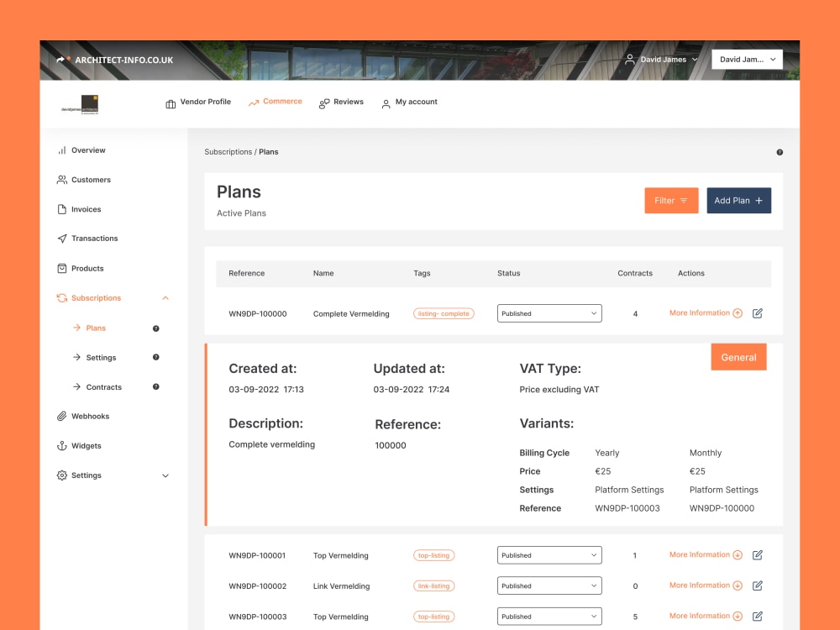This screenshot has height=630, width=840.
Task: Click the help icon beside the breadcrumb
Action: pyautogui.click(x=780, y=152)
